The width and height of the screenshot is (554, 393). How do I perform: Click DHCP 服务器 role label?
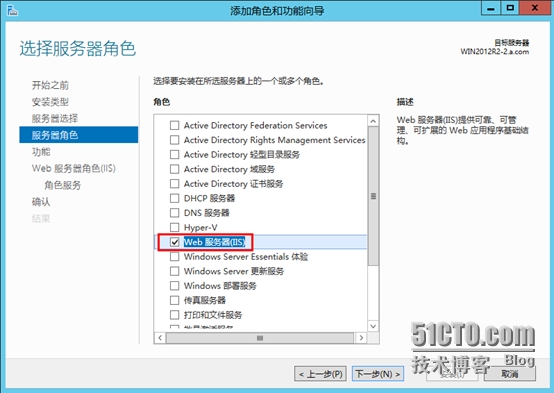pos(209,198)
